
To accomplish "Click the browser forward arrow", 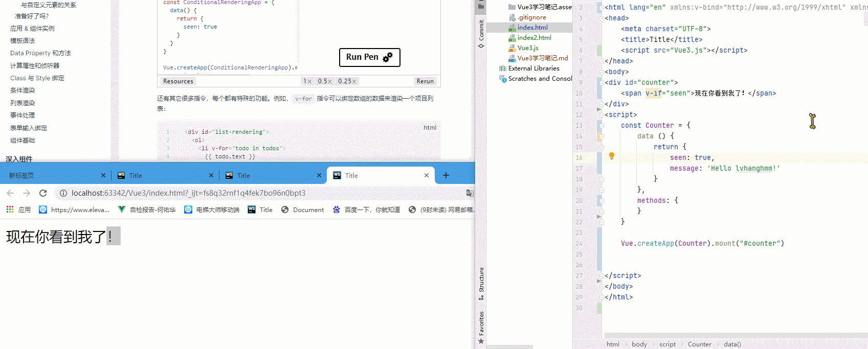I will coord(27,193).
